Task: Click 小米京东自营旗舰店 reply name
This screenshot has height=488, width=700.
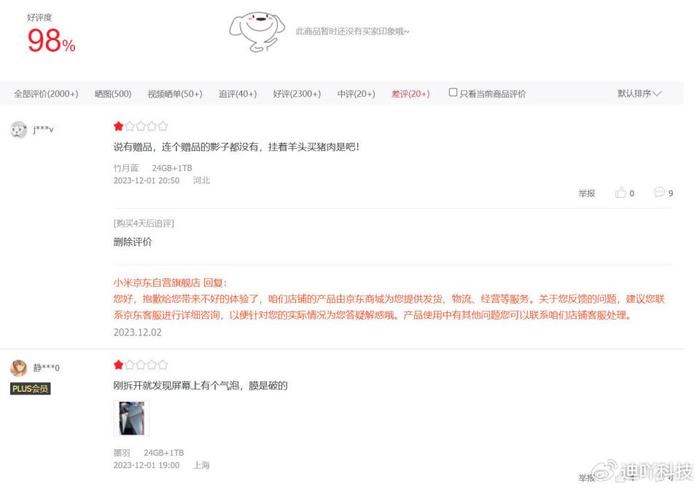Action: (157, 283)
